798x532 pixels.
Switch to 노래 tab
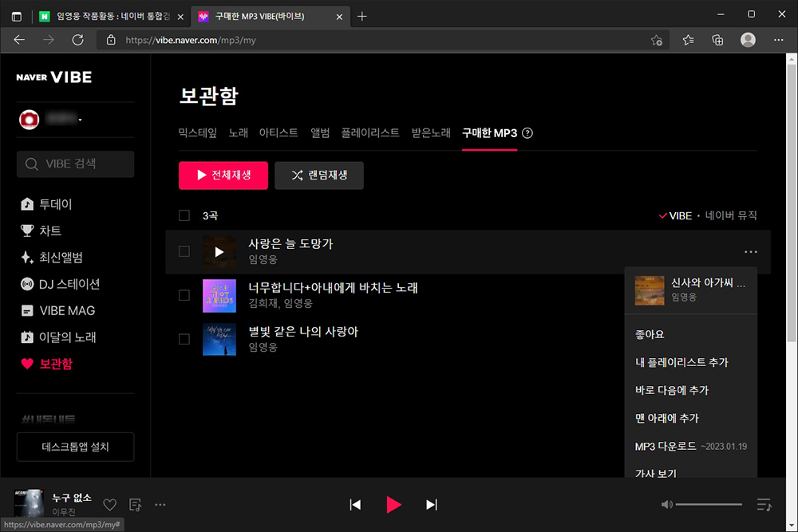[x=238, y=132]
